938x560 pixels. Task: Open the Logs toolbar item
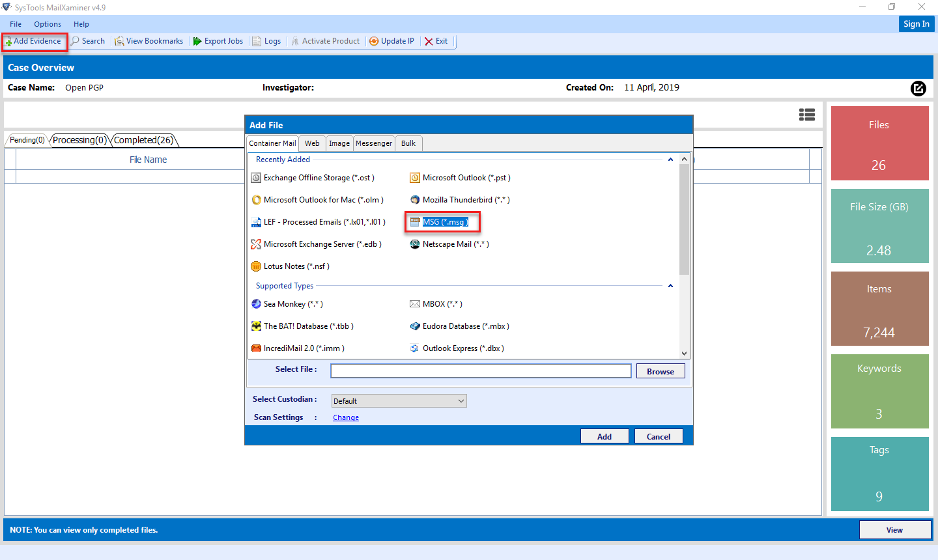click(x=266, y=41)
